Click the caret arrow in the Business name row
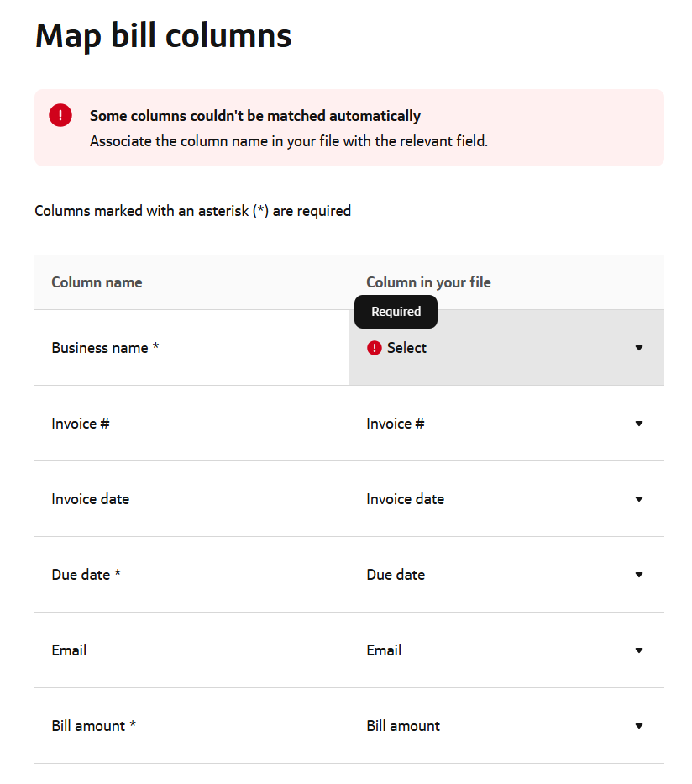Viewport: 692px width, 784px height. 639,348
